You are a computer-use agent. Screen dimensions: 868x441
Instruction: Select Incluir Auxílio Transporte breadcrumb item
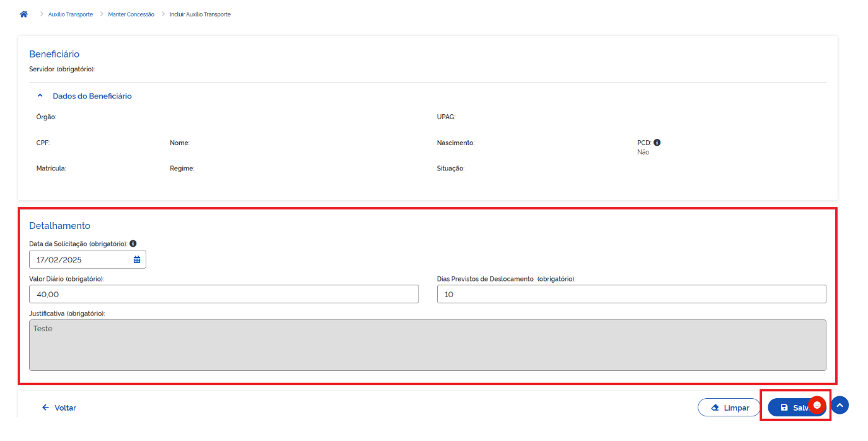click(200, 15)
